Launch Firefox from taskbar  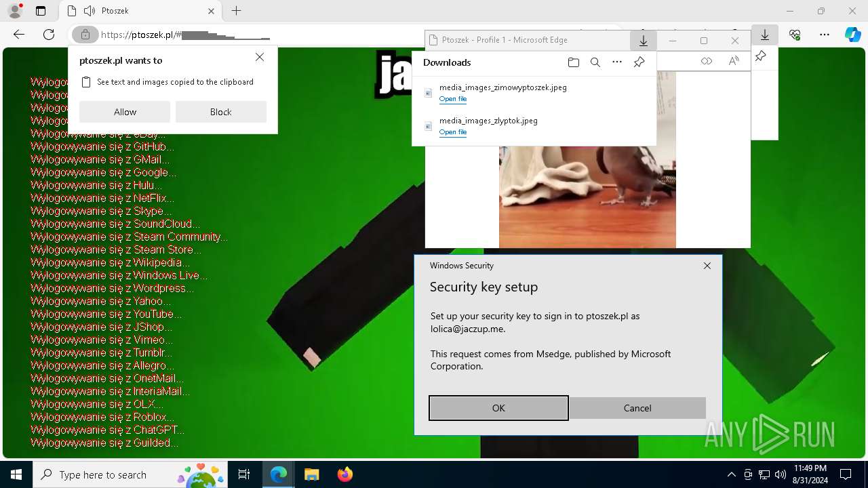[x=344, y=474]
